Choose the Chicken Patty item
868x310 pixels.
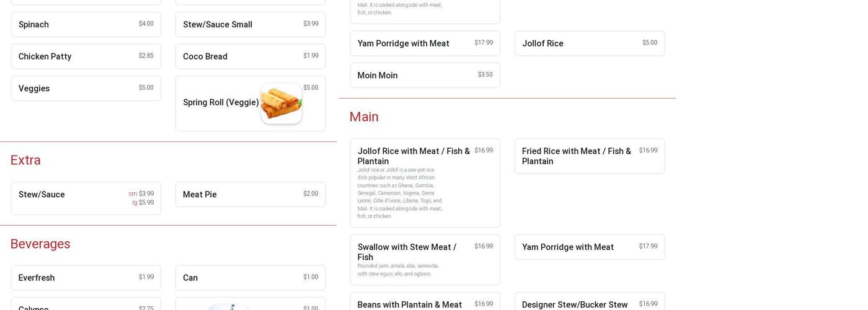tap(86, 56)
